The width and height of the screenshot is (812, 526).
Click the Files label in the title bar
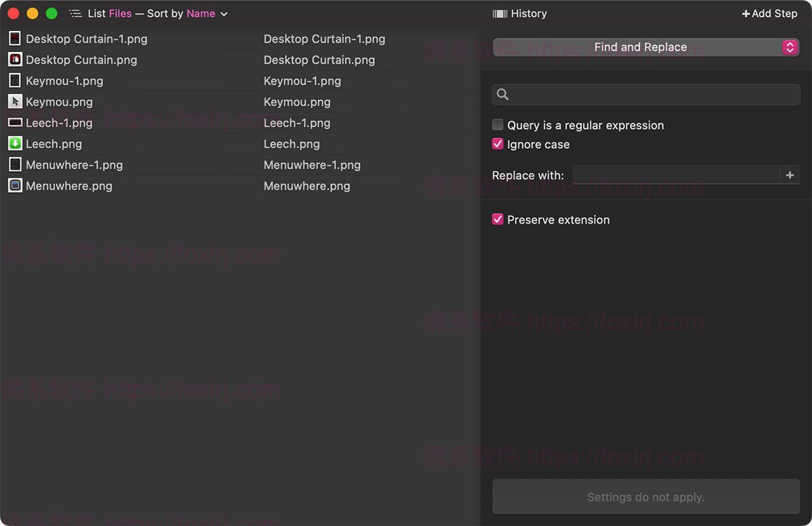(x=120, y=13)
